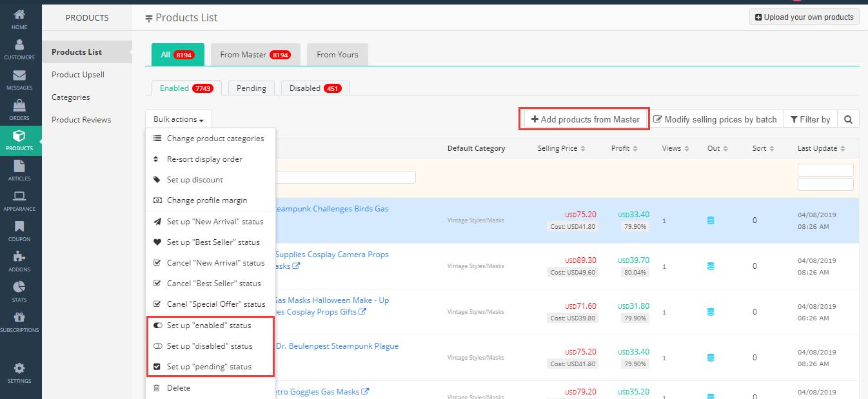Open Orders shopping bag icon
868x399 pixels.
pyautogui.click(x=19, y=110)
